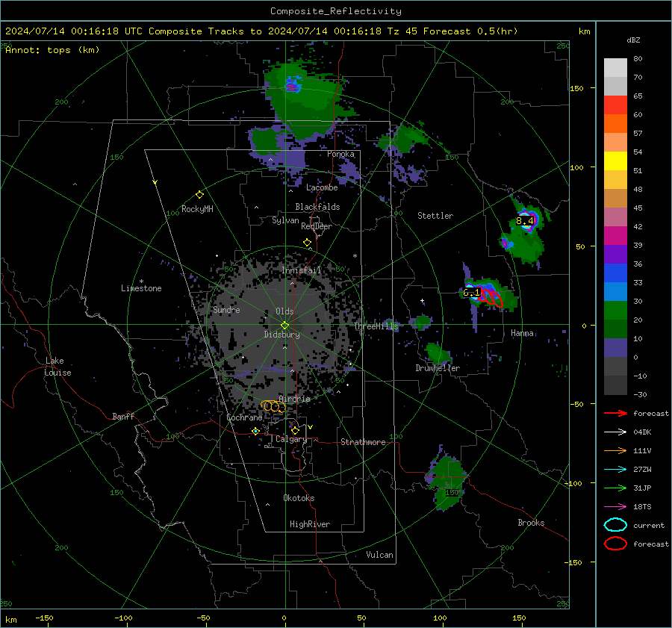Click the Sylvan label

click(285, 220)
